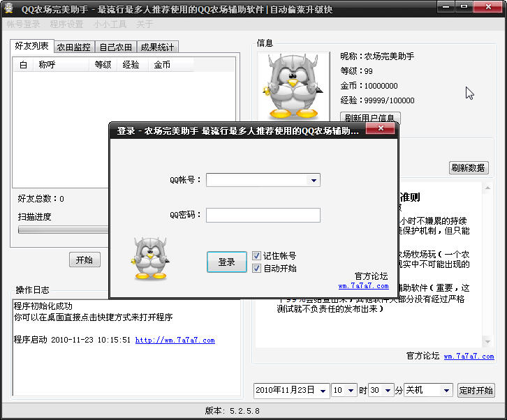Click the 刷新用户信息 button
This screenshot has width=507, height=420.
(x=370, y=118)
